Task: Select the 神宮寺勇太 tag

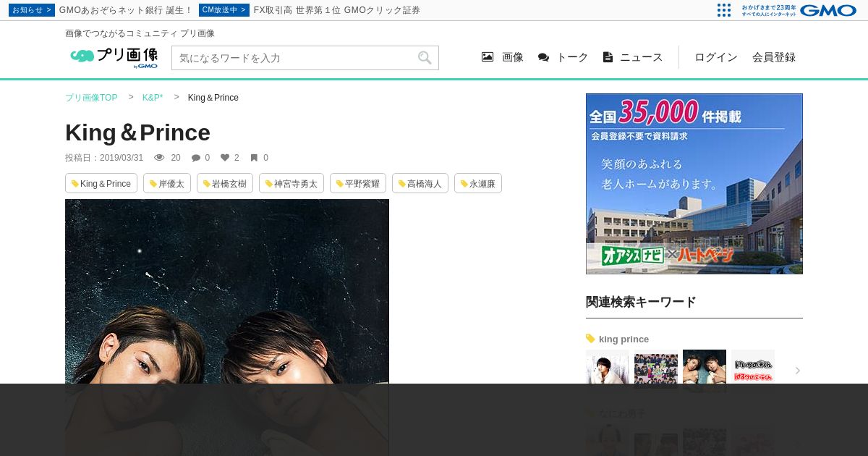Action: [292, 184]
